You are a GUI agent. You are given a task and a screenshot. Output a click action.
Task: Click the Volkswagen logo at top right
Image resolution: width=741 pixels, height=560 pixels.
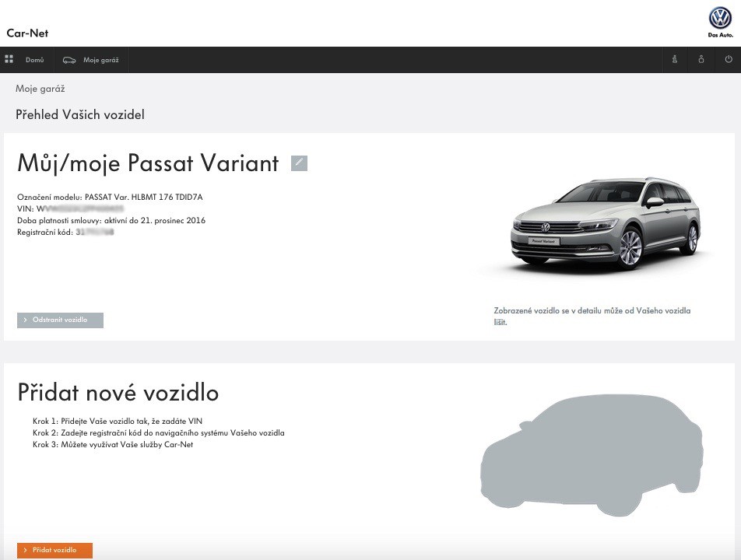coord(720,19)
